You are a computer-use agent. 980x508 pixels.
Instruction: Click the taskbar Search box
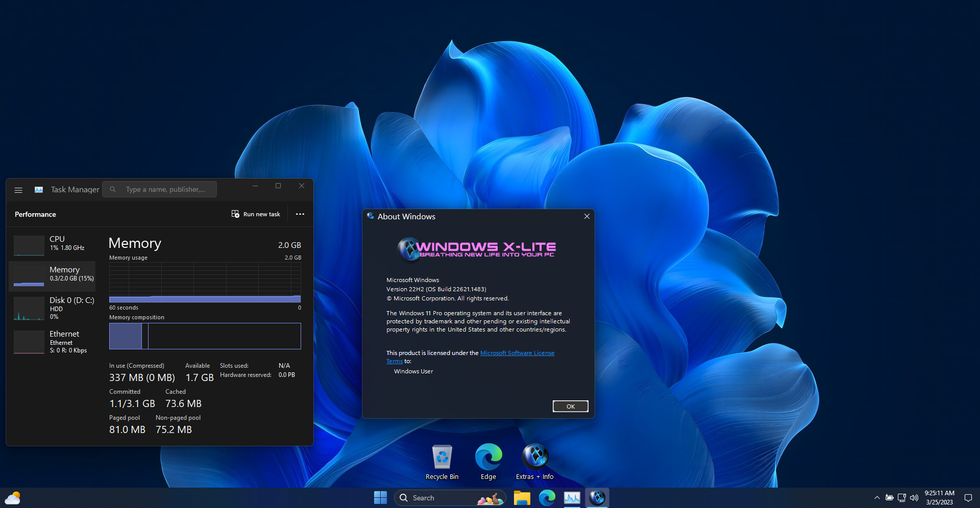click(450, 498)
